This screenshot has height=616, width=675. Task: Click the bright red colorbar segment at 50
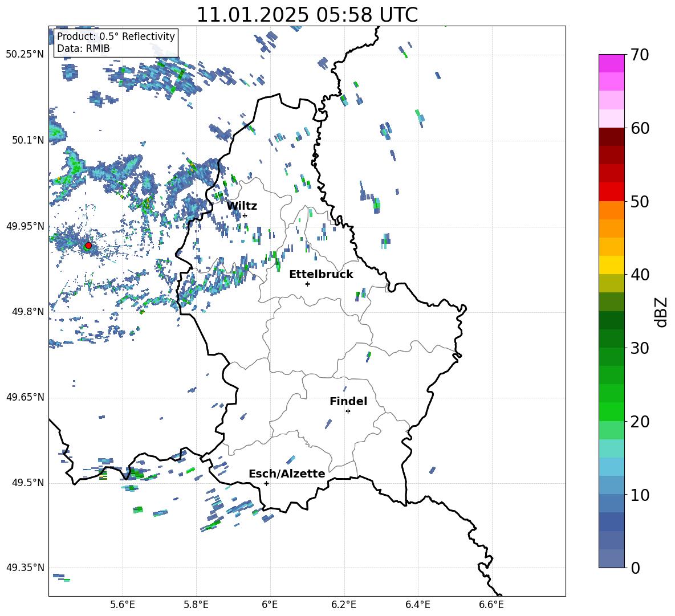[612, 192]
